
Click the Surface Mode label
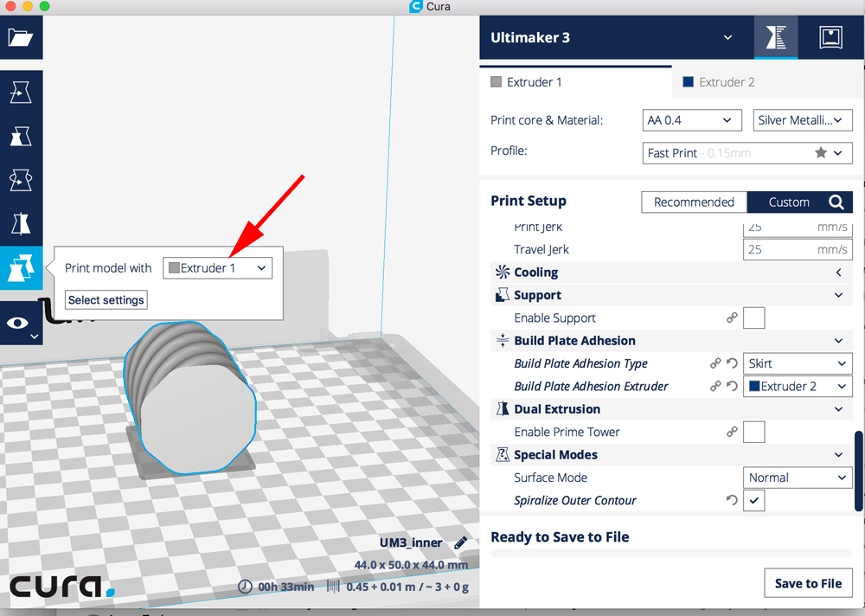click(x=550, y=478)
